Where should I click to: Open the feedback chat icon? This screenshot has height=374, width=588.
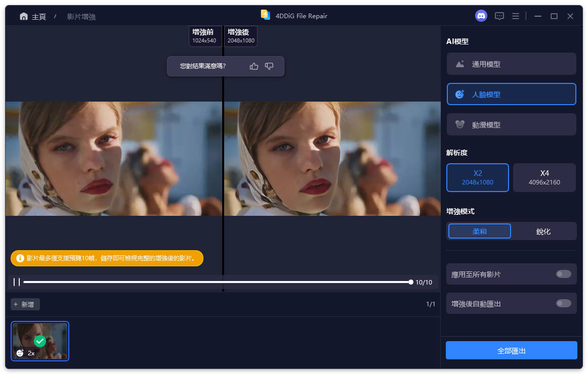tap(499, 16)
